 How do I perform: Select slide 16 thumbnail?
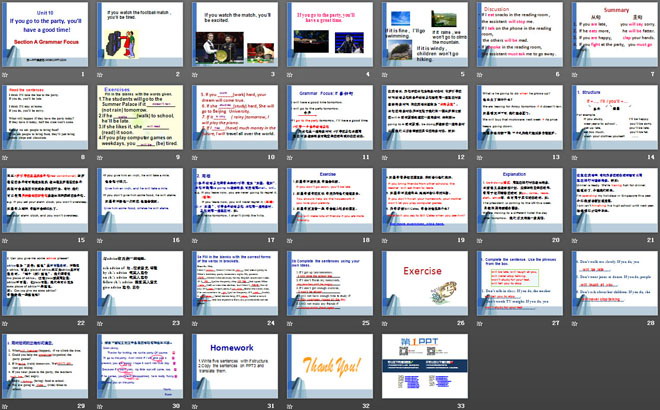tap(140, 200)
